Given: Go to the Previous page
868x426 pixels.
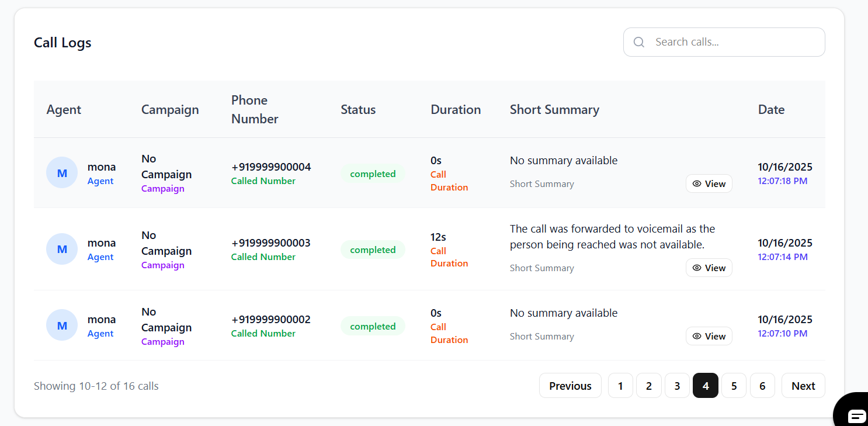Looking at the screenshot, I should pos(570,386).
